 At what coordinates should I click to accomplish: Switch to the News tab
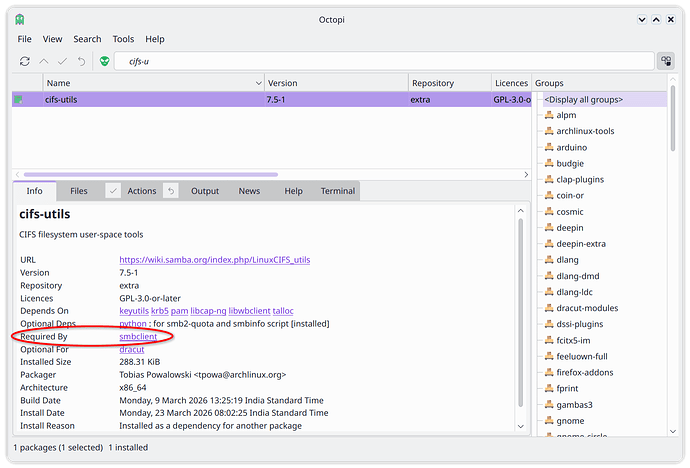(x=249, y=191)
